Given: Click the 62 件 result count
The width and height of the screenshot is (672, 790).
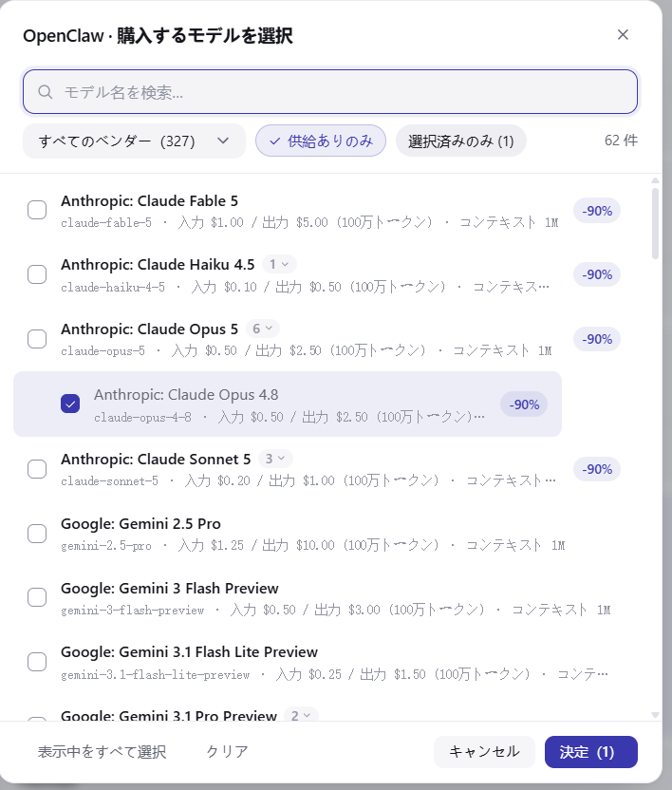Looking at the screenshot, I should 621,141.
